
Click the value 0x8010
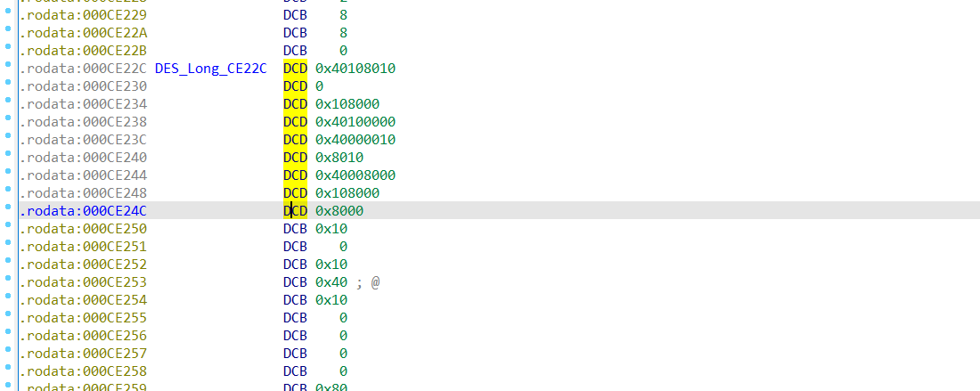tap(339, 158)
